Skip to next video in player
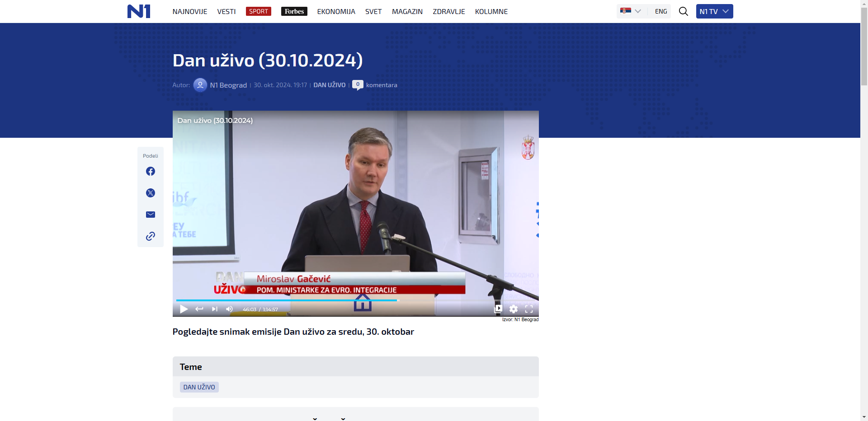The width and height of the screenshot is (868, 421). 215,309
